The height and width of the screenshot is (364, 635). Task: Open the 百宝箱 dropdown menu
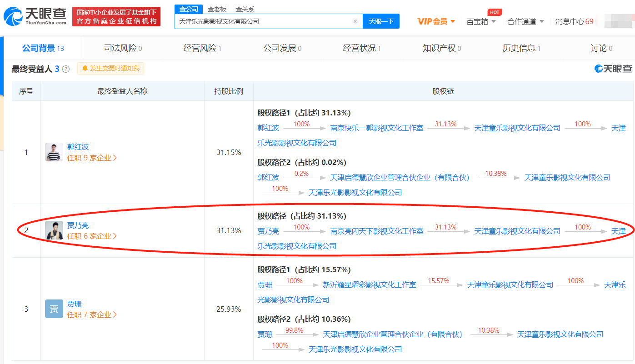tap(481, 21)
